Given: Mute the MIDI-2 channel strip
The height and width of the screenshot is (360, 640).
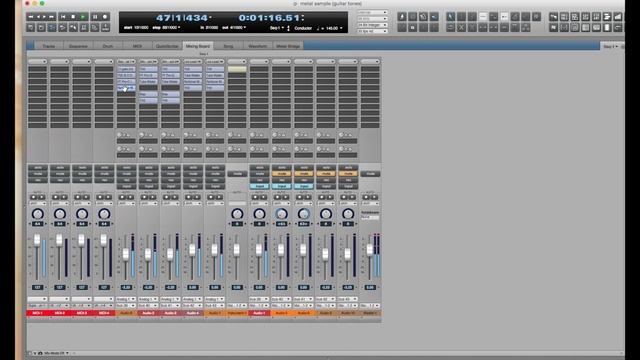Looking at the screenshot, I should (60, 174).
